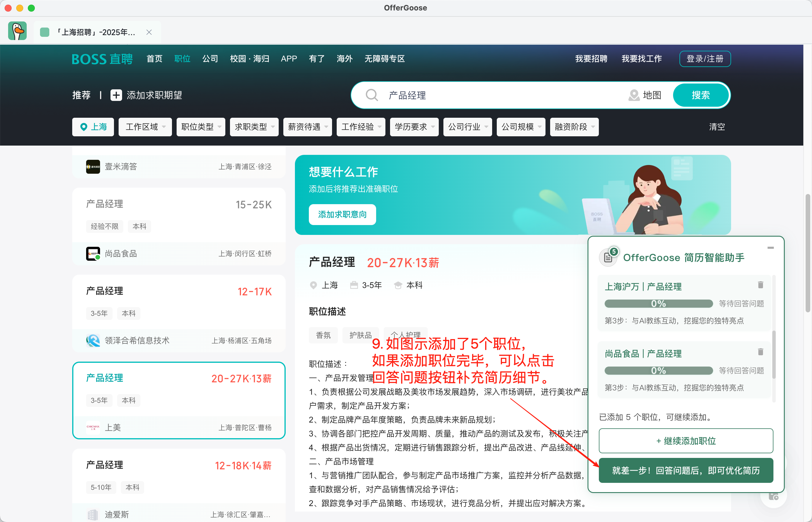Expand the 工作区域 filter dropdown
This screenshot has width=812, height=522.
145,127
